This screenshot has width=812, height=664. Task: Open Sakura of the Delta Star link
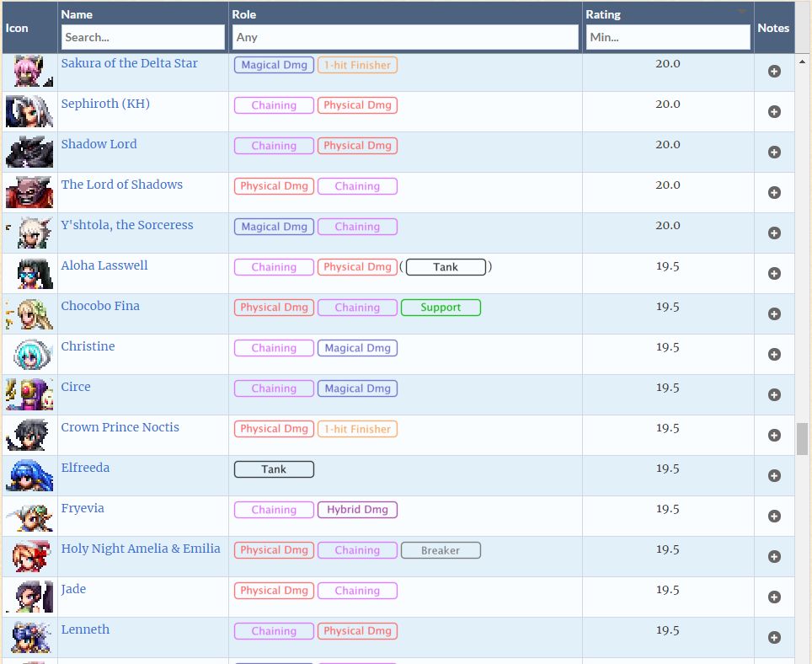pyautogui.click(x=130, y=63)
